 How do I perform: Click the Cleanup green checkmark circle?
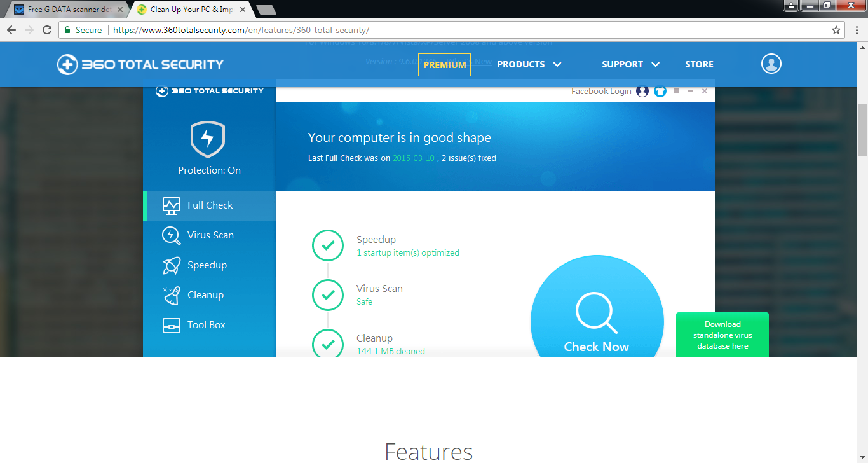click(328, 344)
